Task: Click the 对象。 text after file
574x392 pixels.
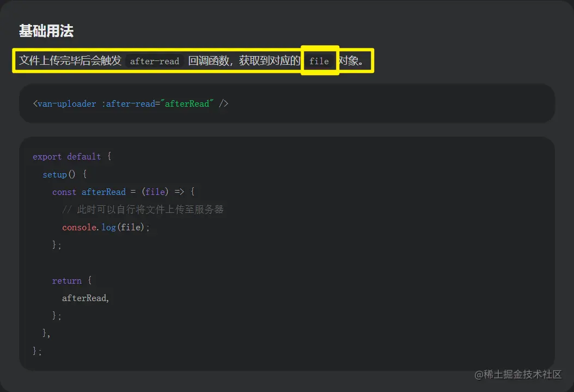Action: pyautogui.click(x=350, y=60)
